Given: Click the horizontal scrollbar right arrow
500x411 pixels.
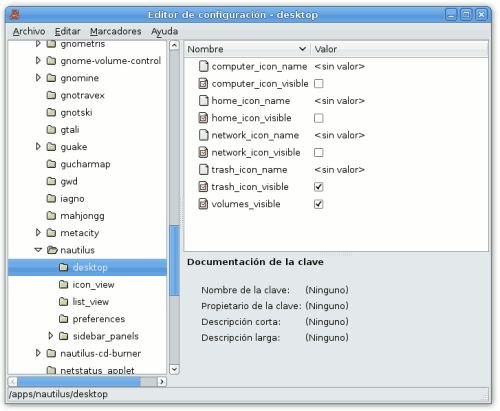Looking at the screenshot, I should coord(162,382).
